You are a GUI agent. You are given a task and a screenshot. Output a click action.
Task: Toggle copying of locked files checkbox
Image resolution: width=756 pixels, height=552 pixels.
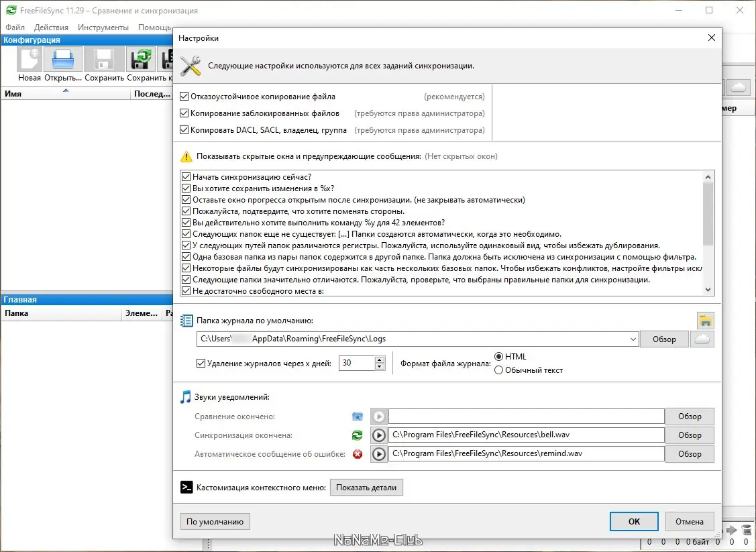pos(184,113)
